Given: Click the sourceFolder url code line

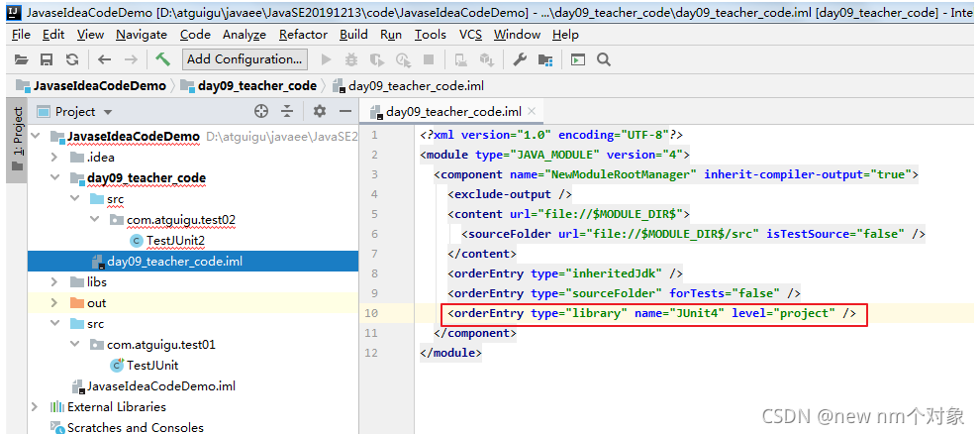Looking at the screenshot, I should [x=693, y=234].
